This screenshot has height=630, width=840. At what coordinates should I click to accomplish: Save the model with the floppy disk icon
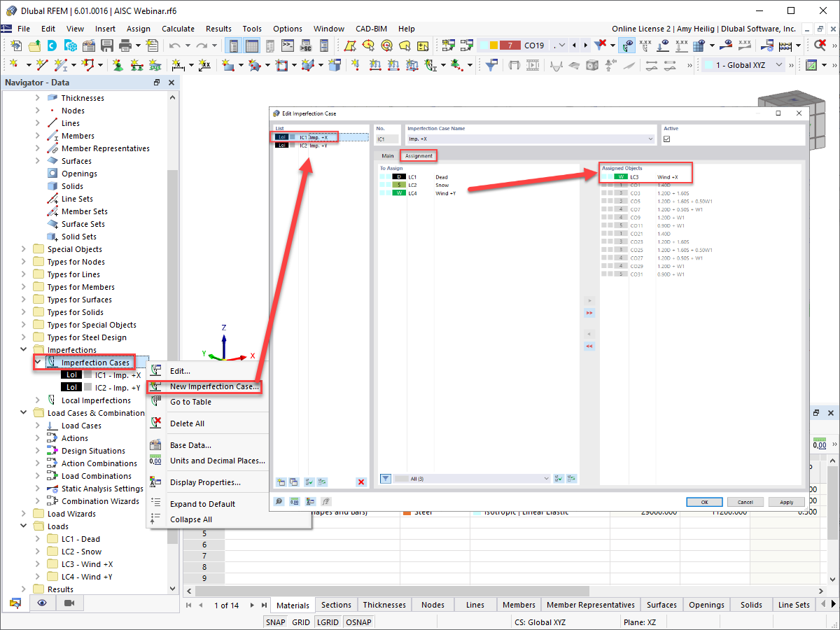(x=107, y=45)
